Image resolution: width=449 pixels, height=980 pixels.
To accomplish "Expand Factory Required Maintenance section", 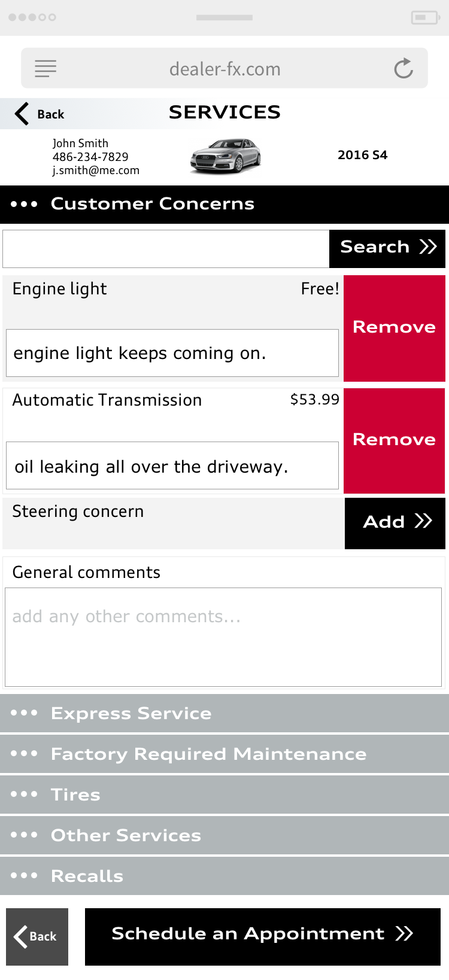I will point(224,754).
